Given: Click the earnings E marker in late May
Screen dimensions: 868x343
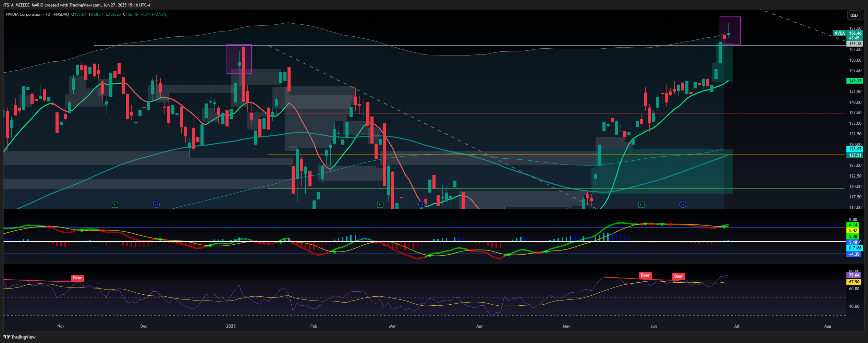Looking at the screenshot, I should point(641,205).
